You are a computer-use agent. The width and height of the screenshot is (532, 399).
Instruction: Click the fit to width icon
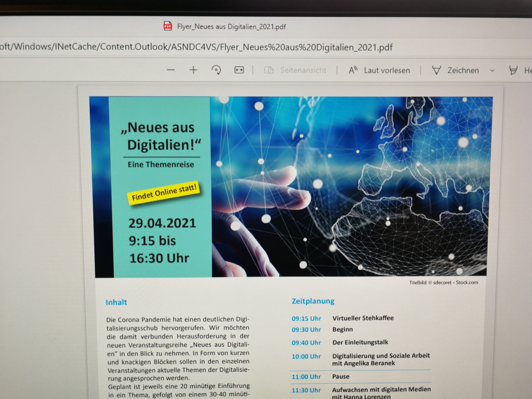(239, 70)
